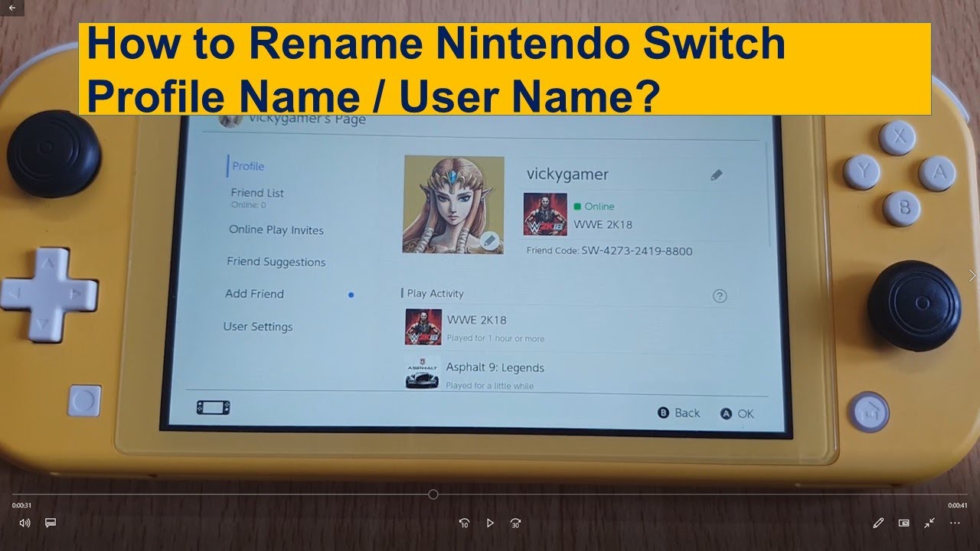Mute the video using the volume icon
Image resolution: width=980 pixels, height=551 pixels.
(24, 523)
